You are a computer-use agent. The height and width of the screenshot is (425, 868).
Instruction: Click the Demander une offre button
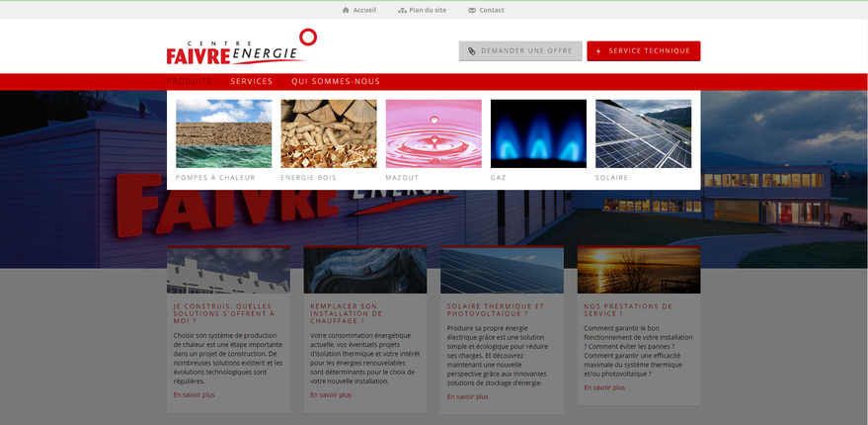click(x=520, y=51)
